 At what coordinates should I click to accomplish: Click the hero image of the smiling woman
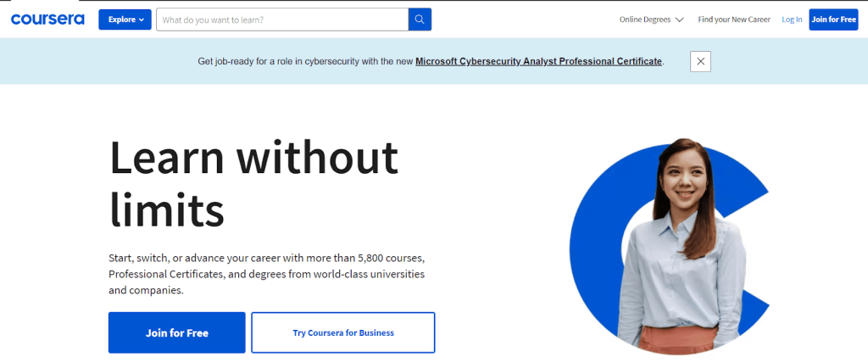tap(670, 247)
